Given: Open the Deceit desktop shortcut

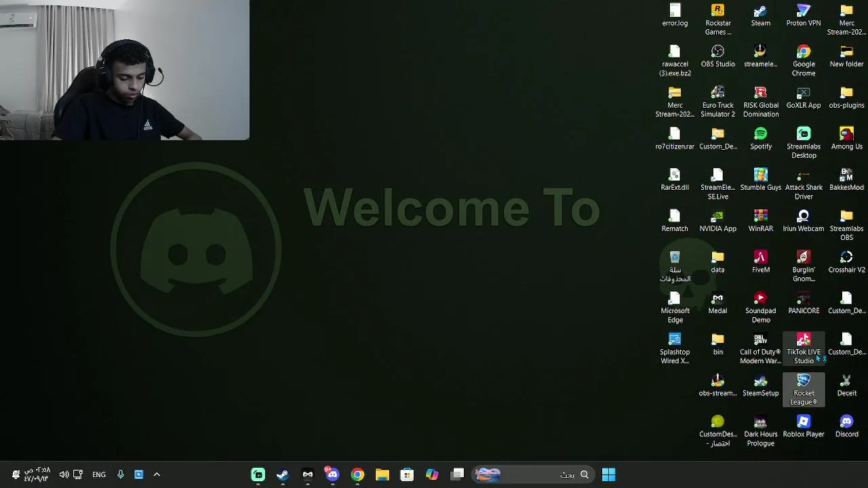Looking at the screenshot, I should [x=846, y=386].
